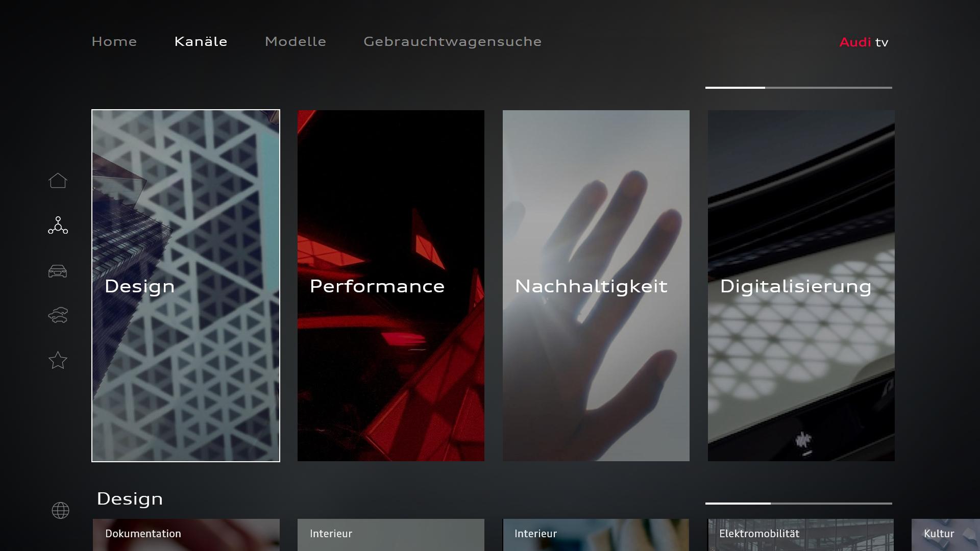This screenshot has height=551, width=980.
Task: Click the globe language icon
Action: pyautogui.click(x=60, y=510)
